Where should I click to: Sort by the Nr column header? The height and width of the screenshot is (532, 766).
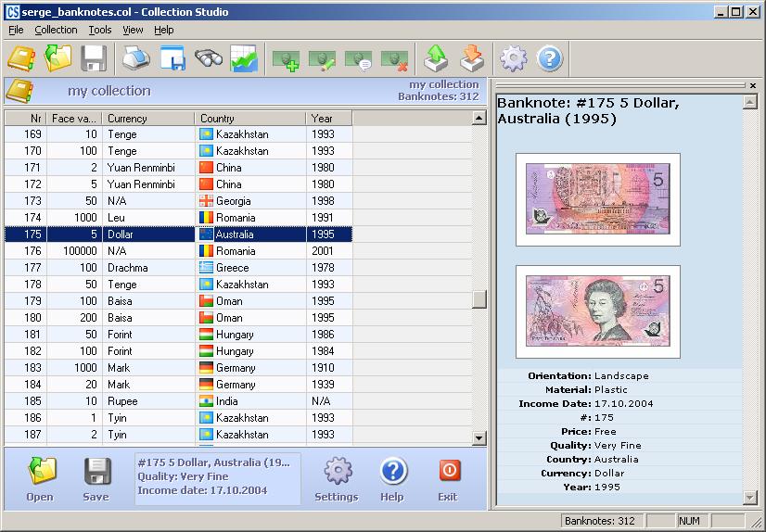coord(25,118)
